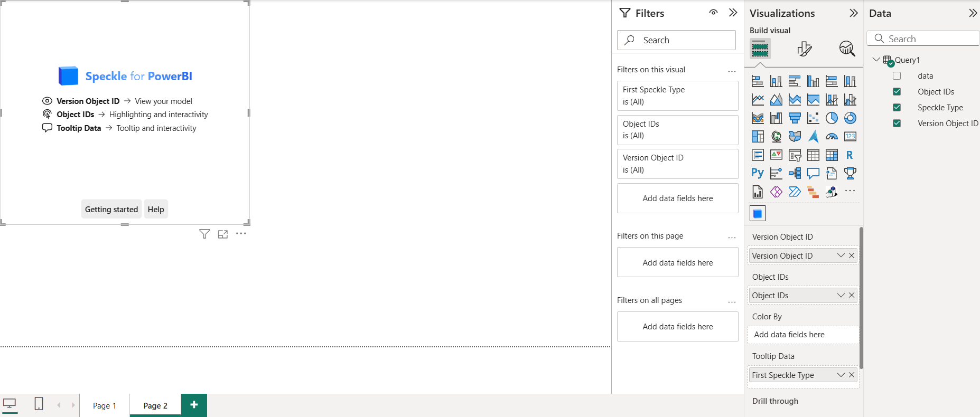Screen dimensions: 980x417
Task: Select the donut chart visual
Action: (x=850, y=118)
